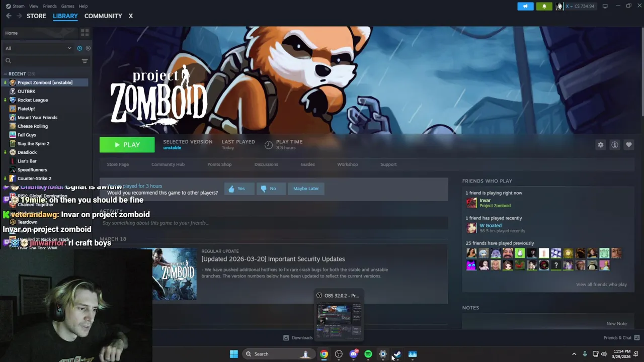
Task: Add Project Zomboid to favorites heart icon
Action: click(628, 145)
